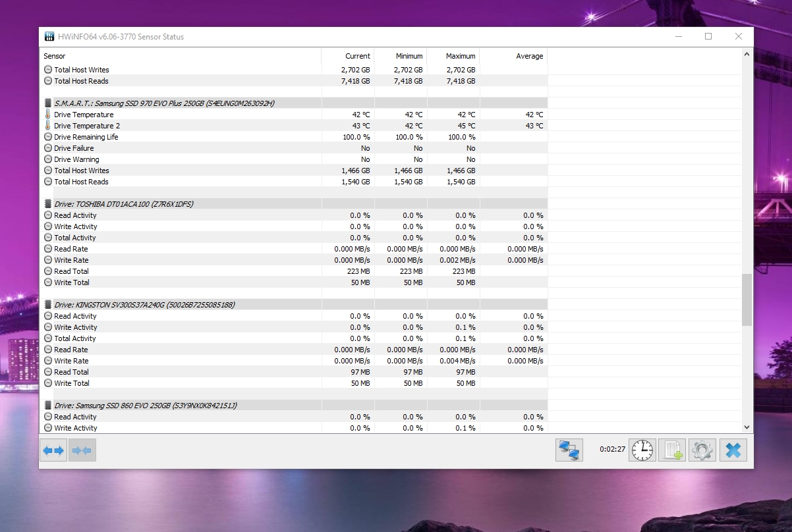
Task: Click the drive chip icon beside TOSHIBA header
Action: point(48,204)
